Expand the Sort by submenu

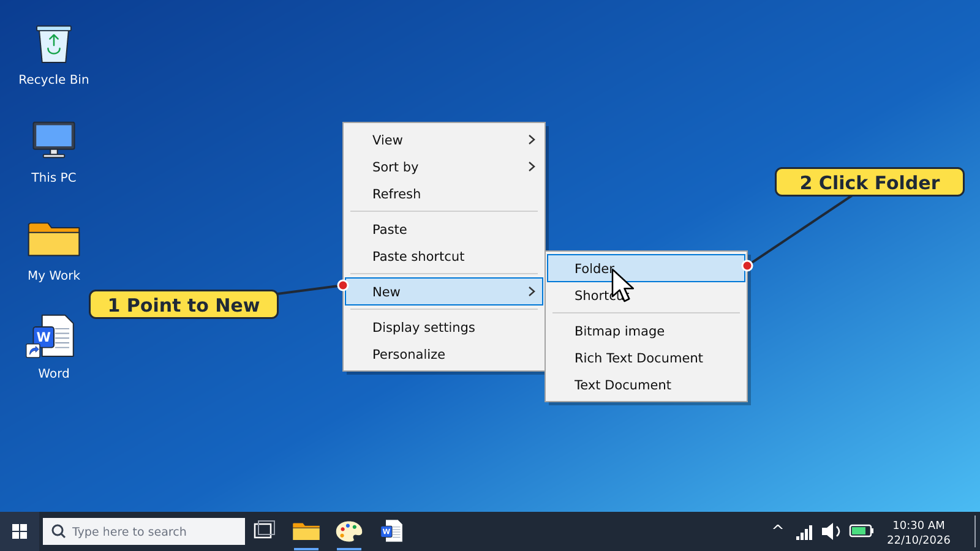pos(444,167)
